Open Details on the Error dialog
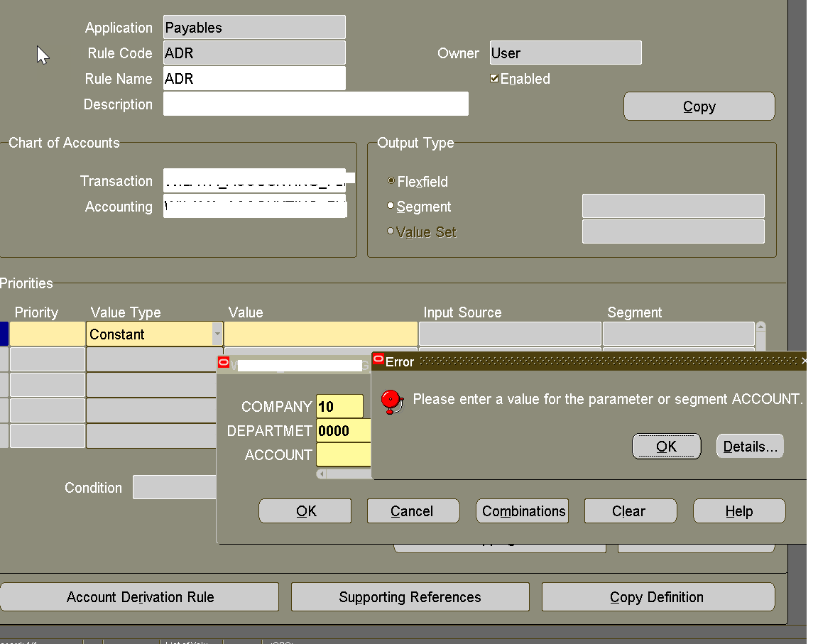818x644 pixels. [x=749, y=446]
